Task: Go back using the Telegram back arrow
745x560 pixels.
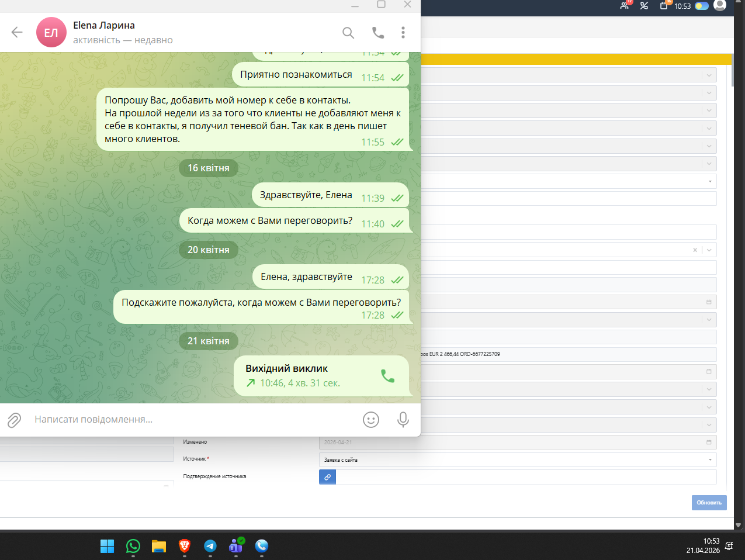Action: click(x=17, y=32)
